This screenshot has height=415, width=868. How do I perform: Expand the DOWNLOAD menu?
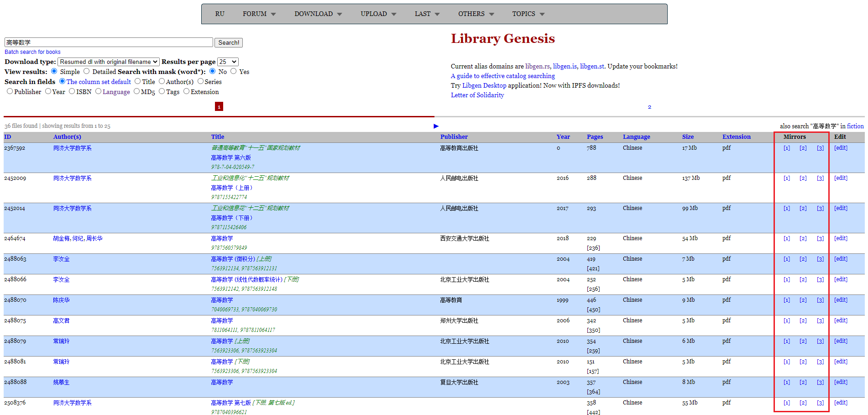(318, 14)
